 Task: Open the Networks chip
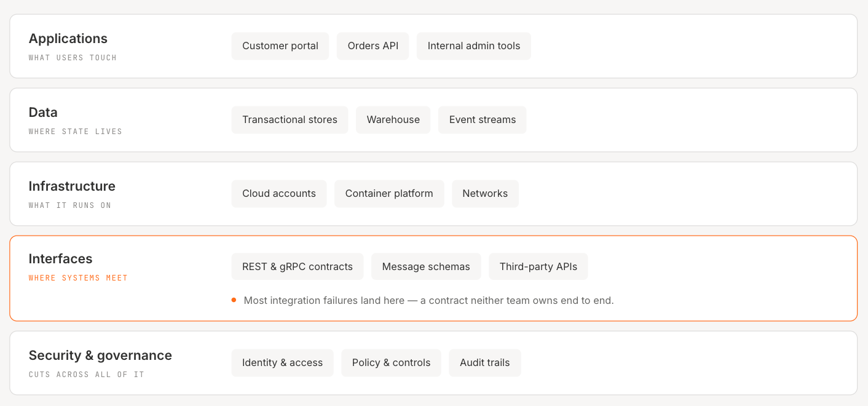tap(485, 194)
